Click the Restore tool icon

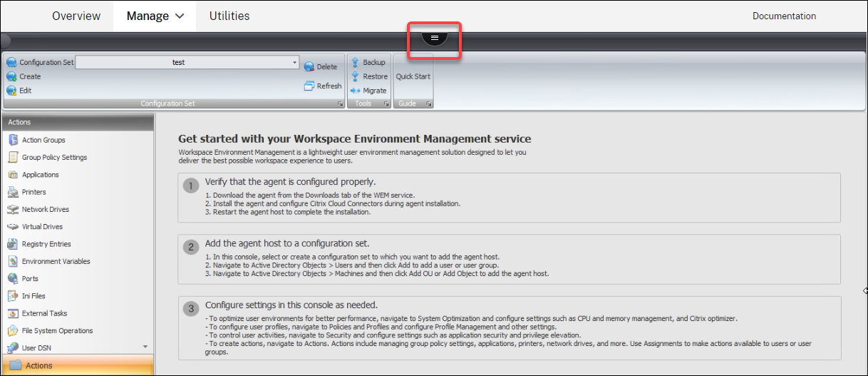point(355,76)
